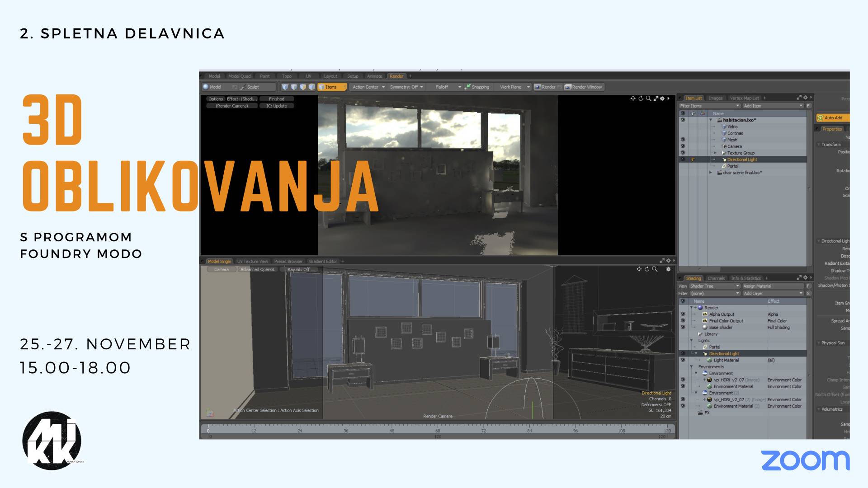Toggle Camera item visibility eye

tap(683, 146)
